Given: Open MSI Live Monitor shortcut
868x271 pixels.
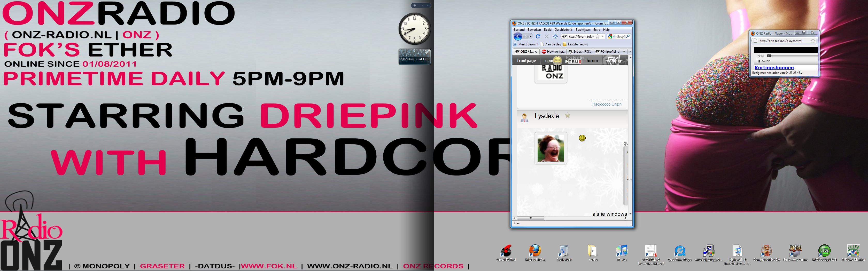Looking at the screenshot, I should tap(853, 253).
